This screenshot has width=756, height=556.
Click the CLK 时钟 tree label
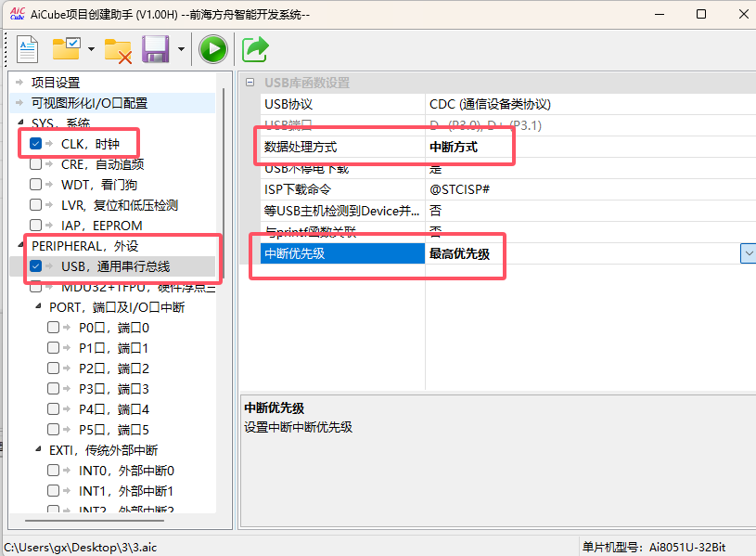point(90,144)
